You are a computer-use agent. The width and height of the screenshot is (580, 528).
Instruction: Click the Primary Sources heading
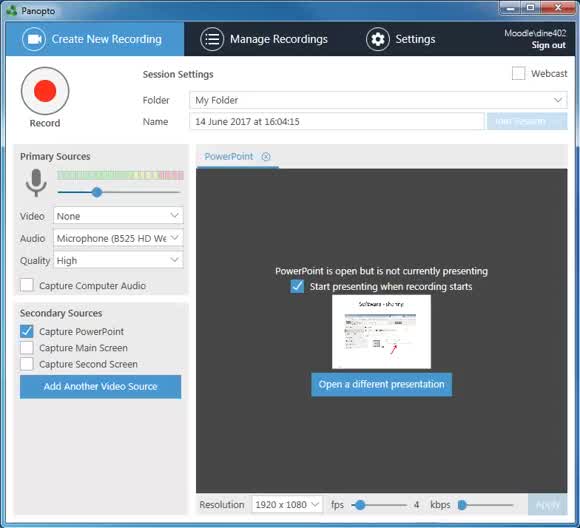coord(55,157)
